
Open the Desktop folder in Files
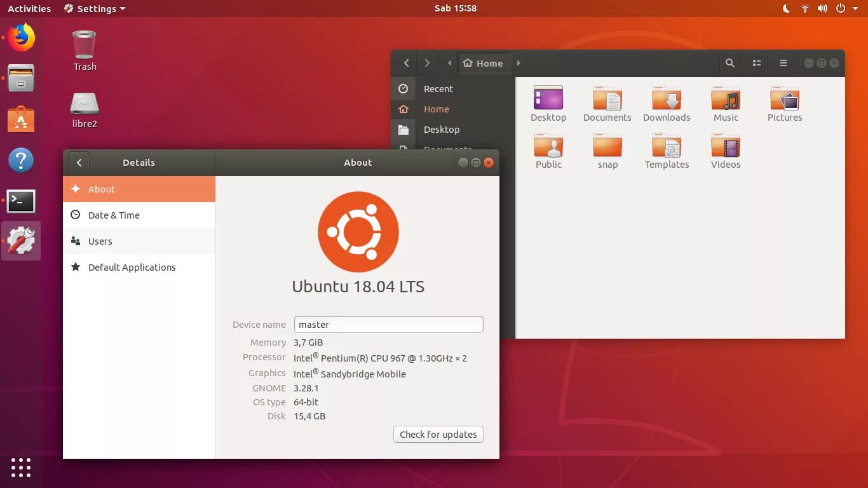point(548,104)
